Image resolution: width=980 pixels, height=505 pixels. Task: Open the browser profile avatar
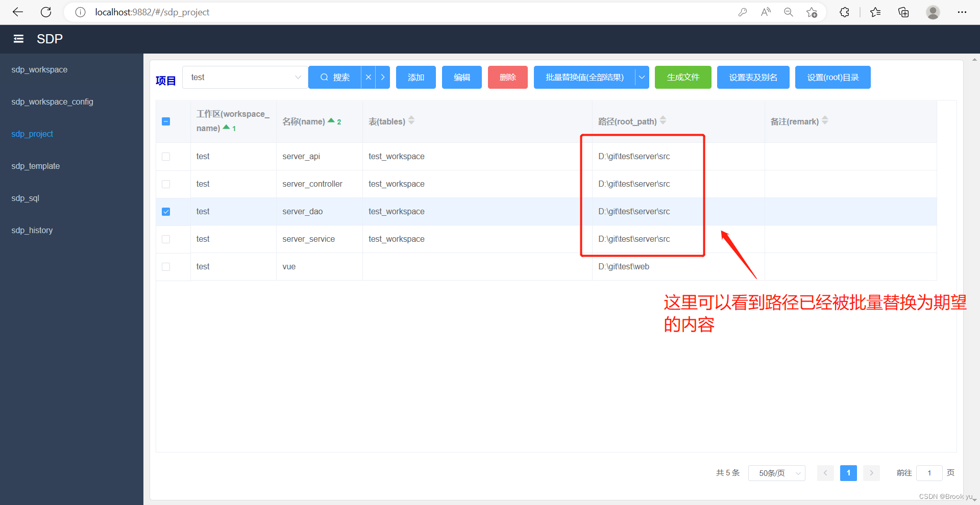click(933, 12)
